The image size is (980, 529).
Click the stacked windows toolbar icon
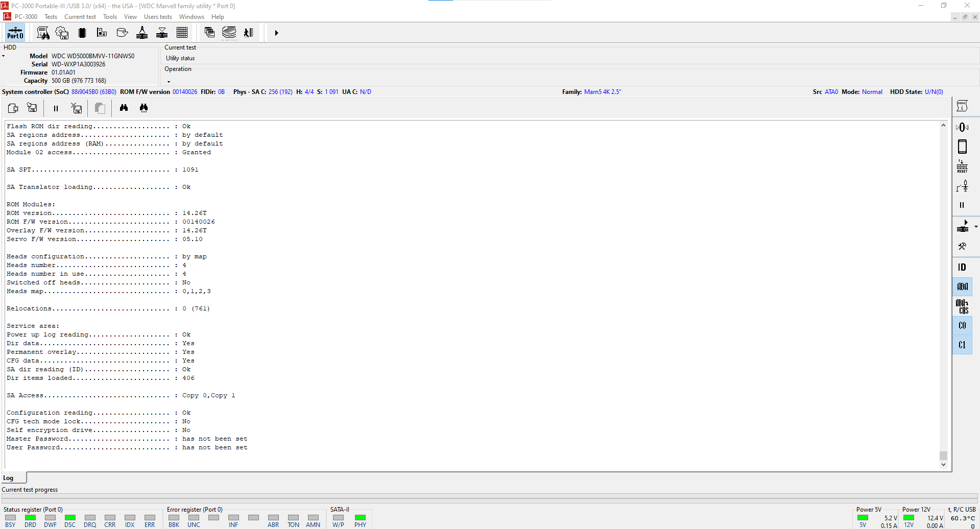(209, 33)
